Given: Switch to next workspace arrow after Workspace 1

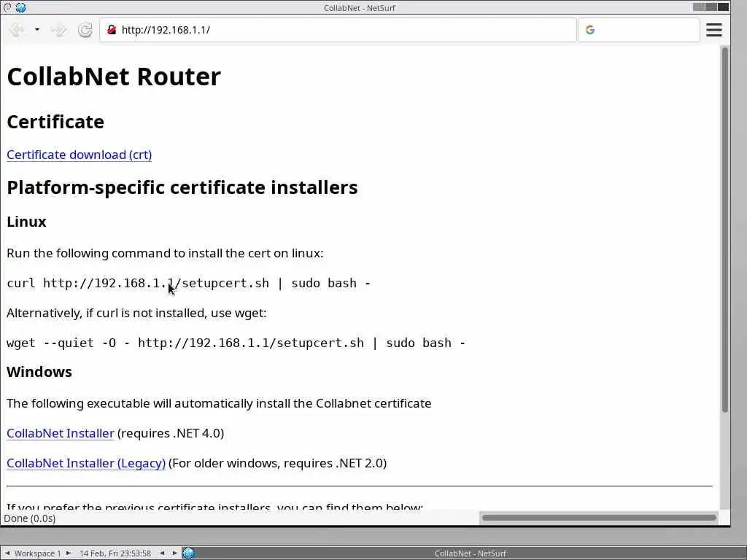Looking at the screenshot, I should (x=68, y=553).
